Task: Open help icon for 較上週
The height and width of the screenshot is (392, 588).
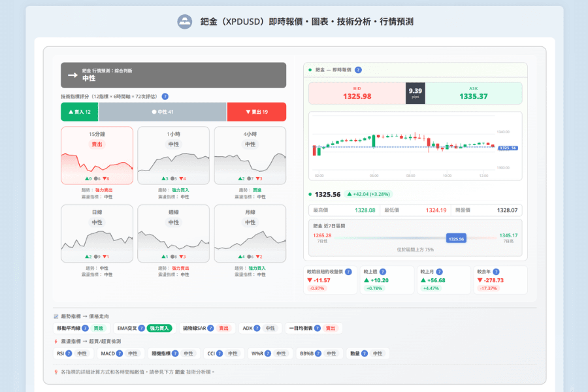Action: coord(383,272)
